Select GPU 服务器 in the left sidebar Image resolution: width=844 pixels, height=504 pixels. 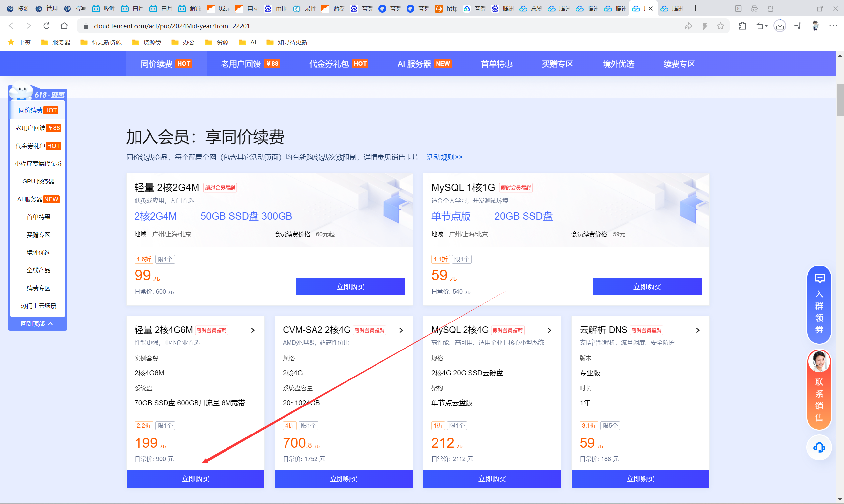coord(39,181)
